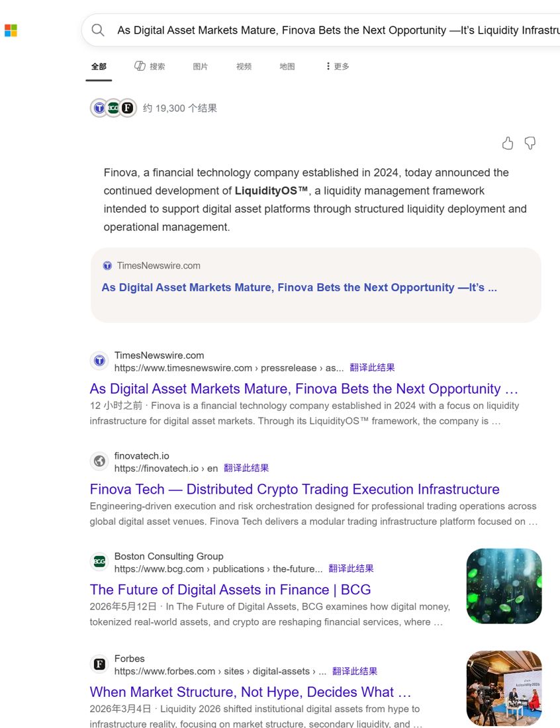The height and width of the screenshot is (728, 560).
Task: Click the timesnewswire.com URL breadcrumb
Action: pos(229,368)
